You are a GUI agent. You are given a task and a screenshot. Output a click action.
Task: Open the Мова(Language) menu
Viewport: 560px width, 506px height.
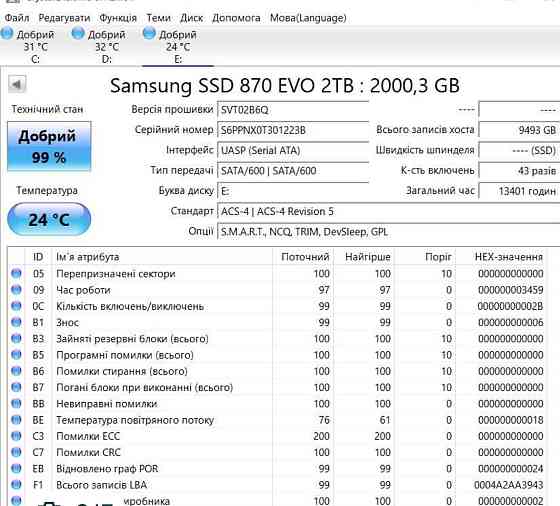pos(308,18)
